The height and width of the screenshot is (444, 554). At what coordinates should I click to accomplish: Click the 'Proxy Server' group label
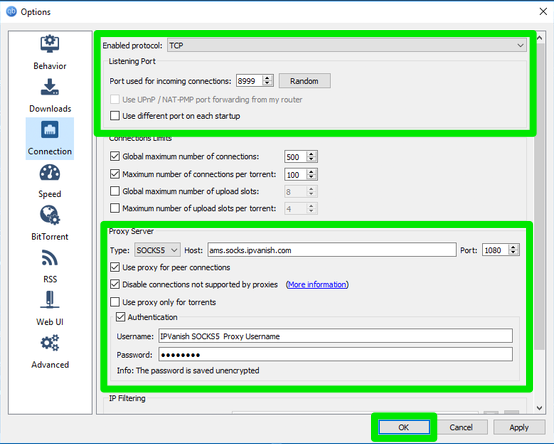[131, 231]
